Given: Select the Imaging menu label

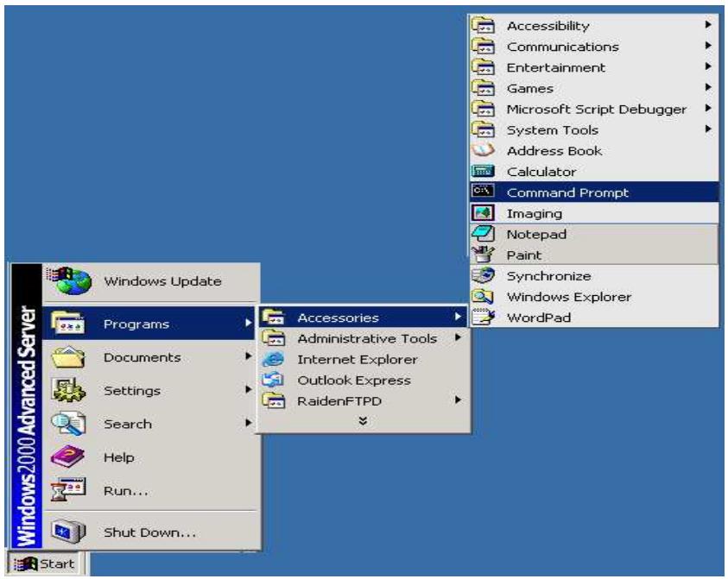Looking at the screenshot, I should click(535, 214).
